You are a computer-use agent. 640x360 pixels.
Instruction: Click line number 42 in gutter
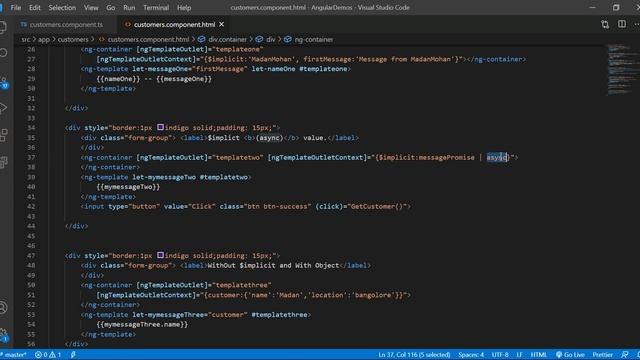pos(31,207)
